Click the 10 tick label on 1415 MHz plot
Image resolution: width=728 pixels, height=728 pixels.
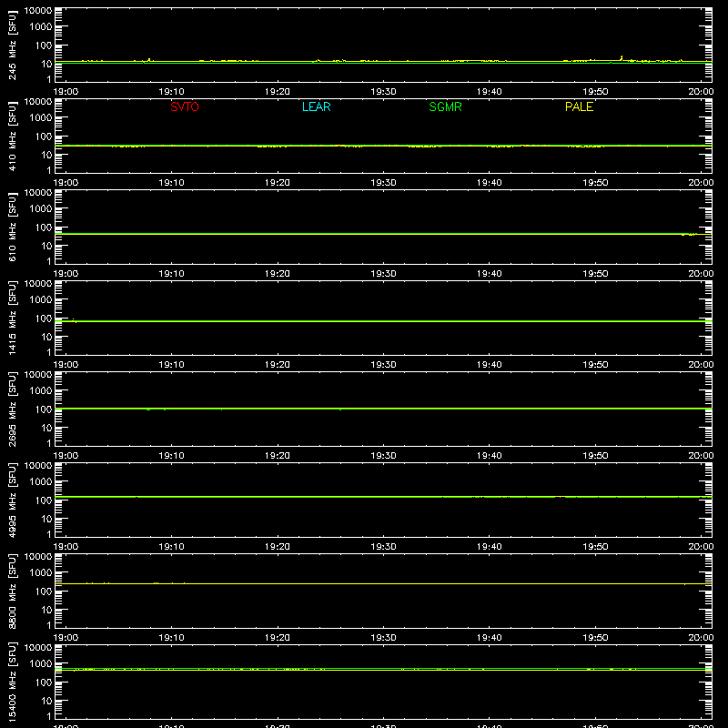point(46,337)
